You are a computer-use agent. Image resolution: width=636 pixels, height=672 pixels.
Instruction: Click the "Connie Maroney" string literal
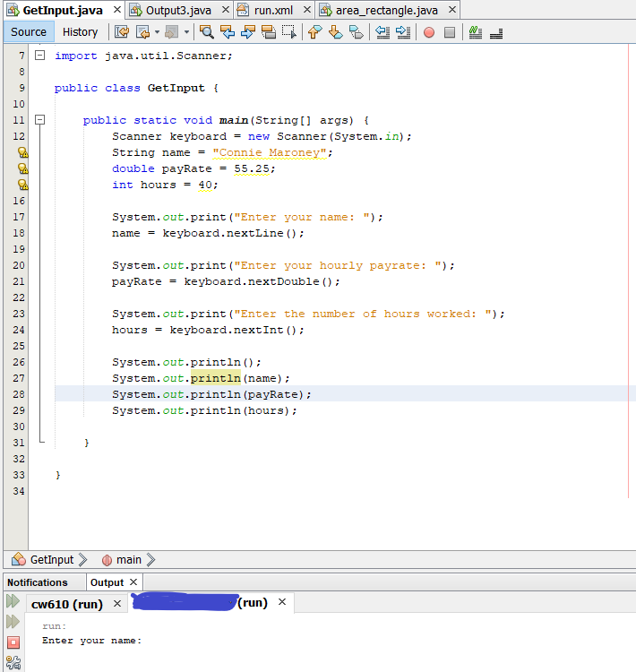tap(270, 153)
